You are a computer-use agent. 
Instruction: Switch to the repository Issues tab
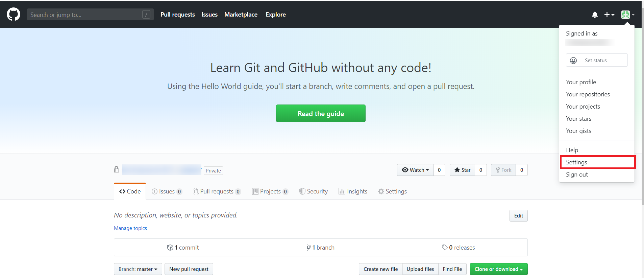[x=167, y=191]
